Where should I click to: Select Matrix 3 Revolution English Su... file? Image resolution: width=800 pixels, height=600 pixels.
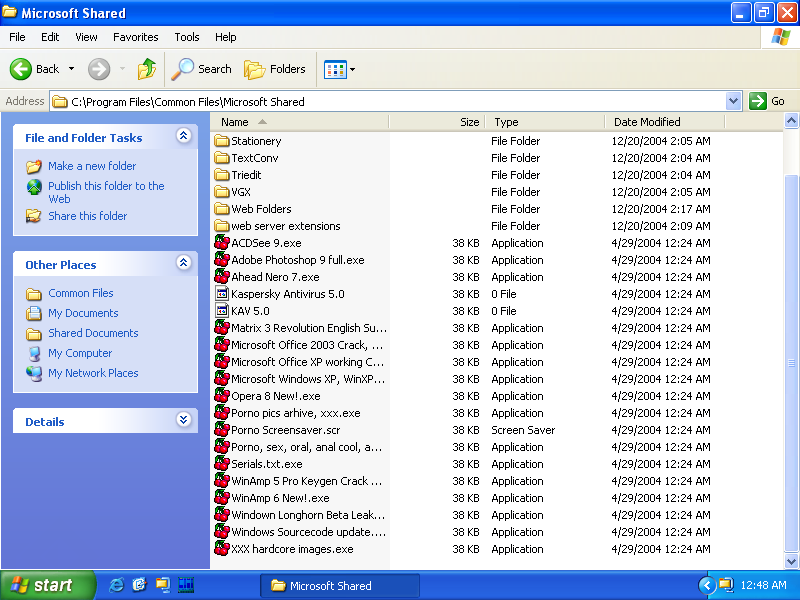coord(309,328)
